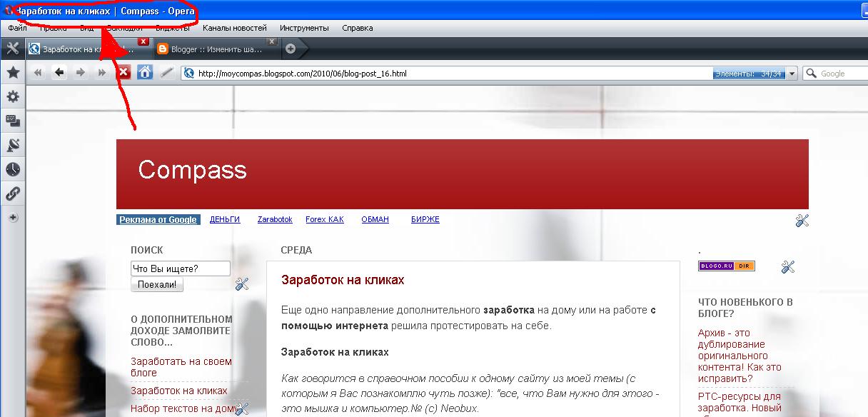868x417 pixels.
Task: Click the ЧТО НОВЕНЬКОГО В БЛОГЕ? heading
Action: click(x=745, y=308)
